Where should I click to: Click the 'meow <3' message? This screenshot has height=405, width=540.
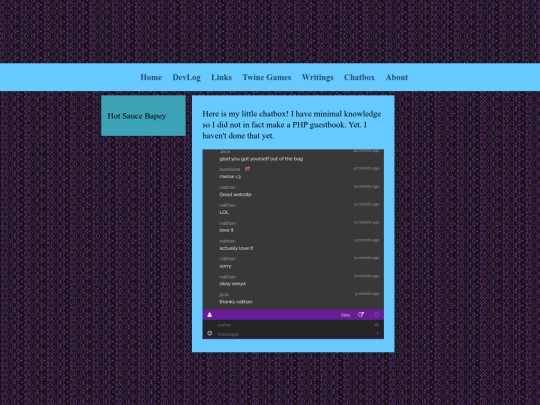pos(230,177)
